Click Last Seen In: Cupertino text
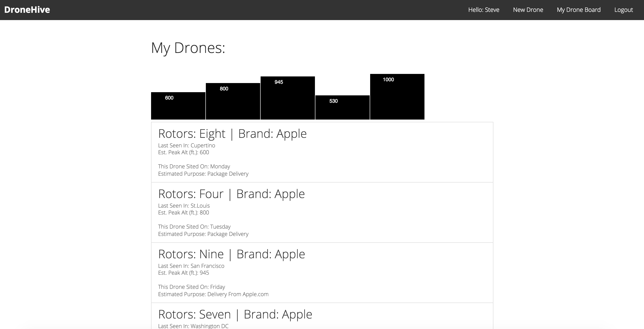The height and width of the screenshot is (329, 644). (x=186, y=146)
